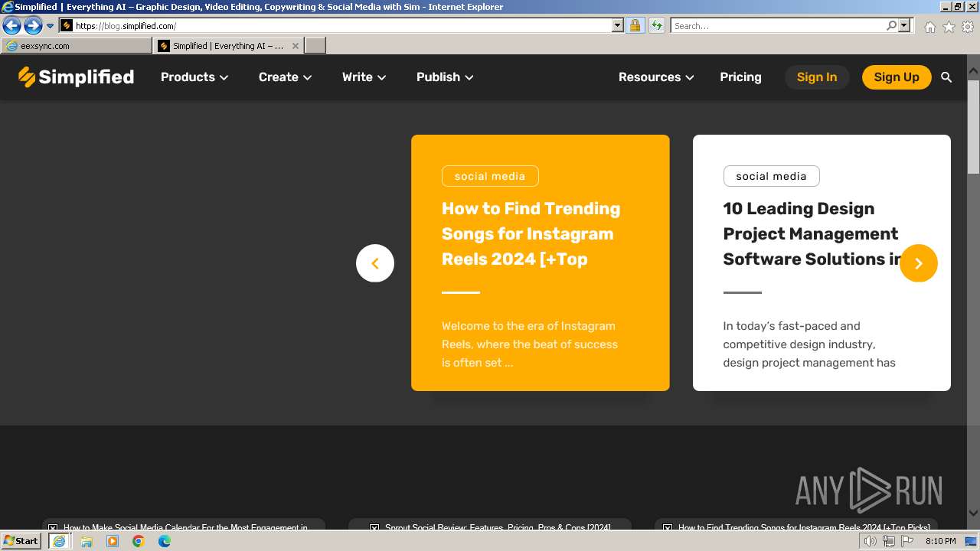Click the 'Welcome to the era of Instagram' excerpt
This screenshot has height=551, width=980.
pyautogui.click(x=530, y=344)
